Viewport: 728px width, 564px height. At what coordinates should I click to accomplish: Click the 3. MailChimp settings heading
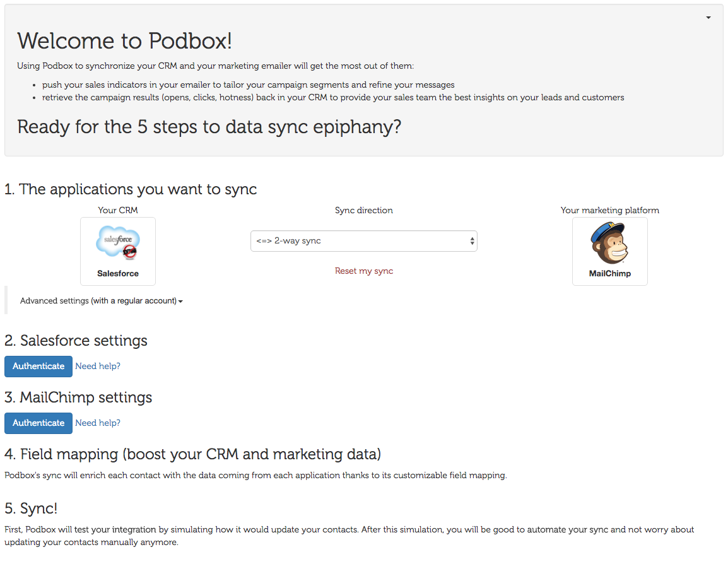pyautogui.click(x=78, y=397)
